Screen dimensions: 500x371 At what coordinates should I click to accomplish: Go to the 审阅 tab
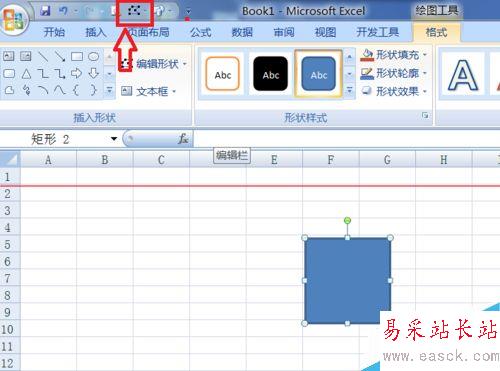click(284, 32)
